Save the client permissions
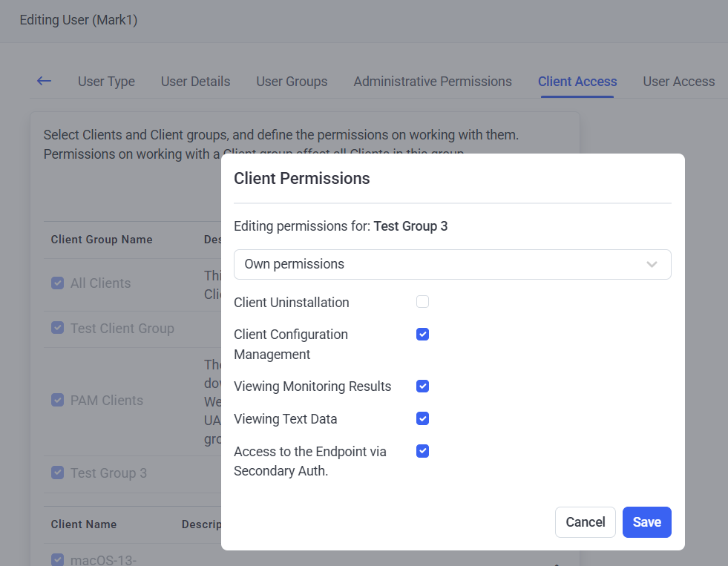This screenshot has height=566, width=728. click(x=646, y=522)
